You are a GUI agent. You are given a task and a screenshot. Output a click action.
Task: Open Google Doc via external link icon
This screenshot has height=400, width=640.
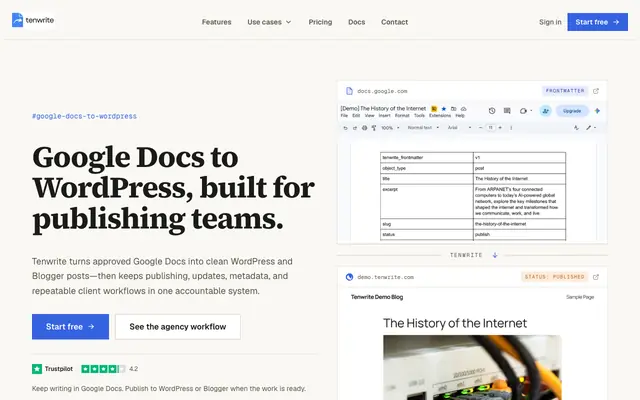[596, 91]
